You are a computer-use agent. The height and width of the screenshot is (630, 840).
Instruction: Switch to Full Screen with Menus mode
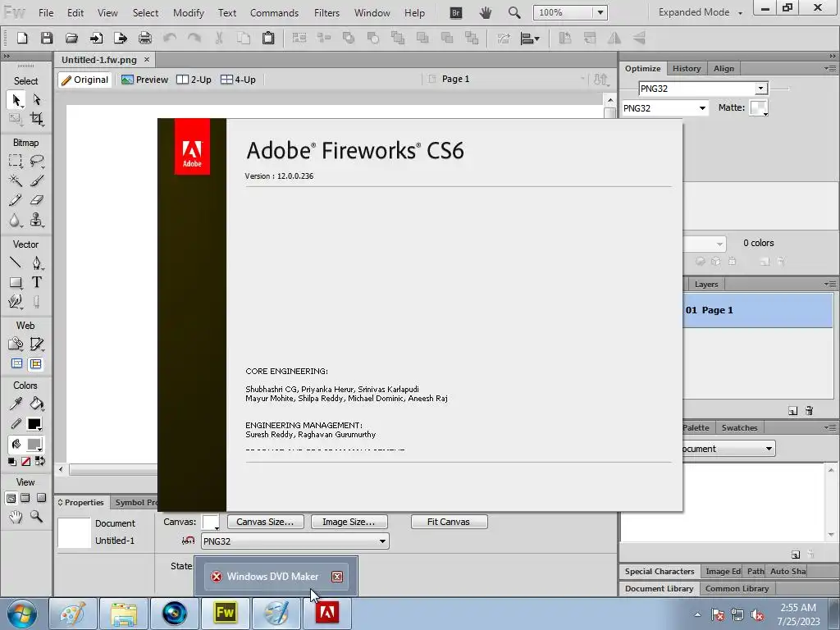point(25,498)
